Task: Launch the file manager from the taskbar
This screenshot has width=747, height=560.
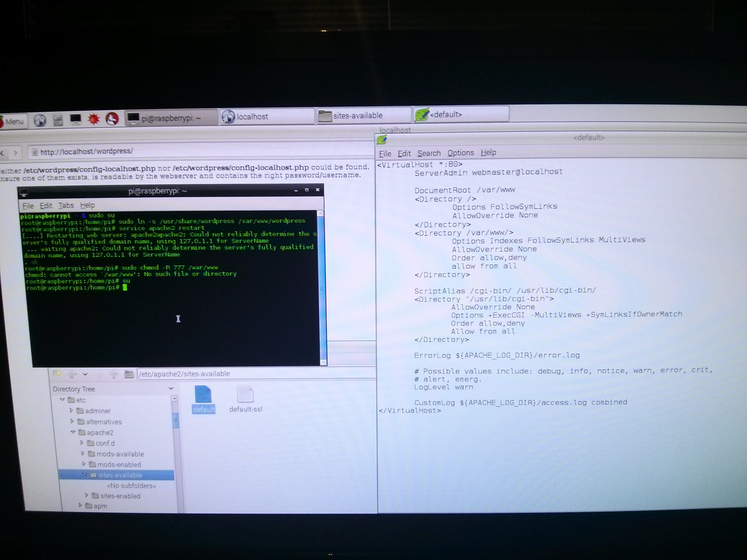Action: [58, 120]
